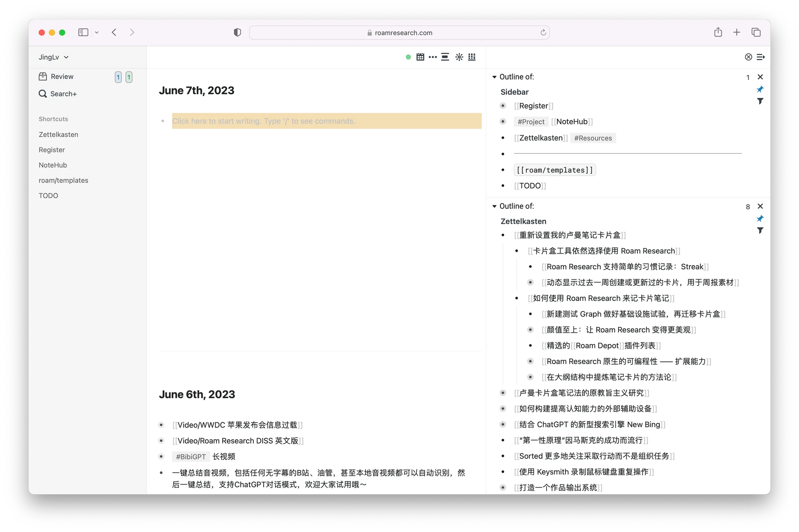Open TODO shortcut in left sidebar

pos(48,196)
